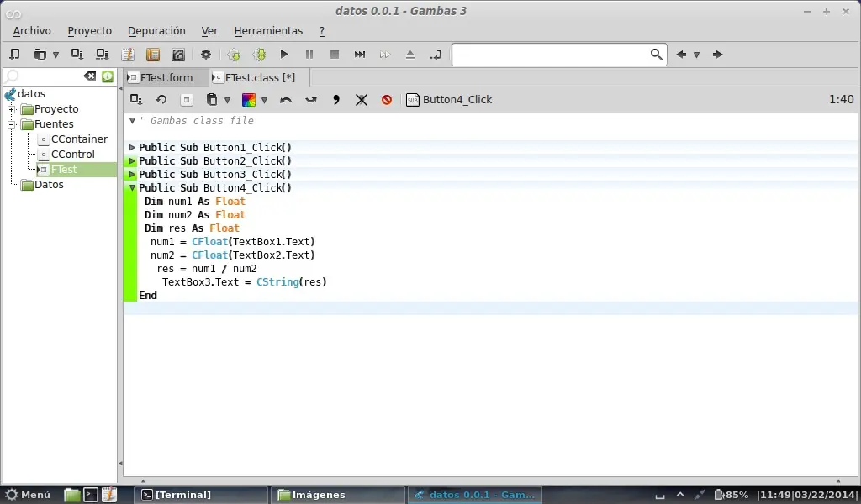The width and height of the screenshot is (861, 504).
Task: Undo the last edit in the editor toolbar
Action: point(286,100)
